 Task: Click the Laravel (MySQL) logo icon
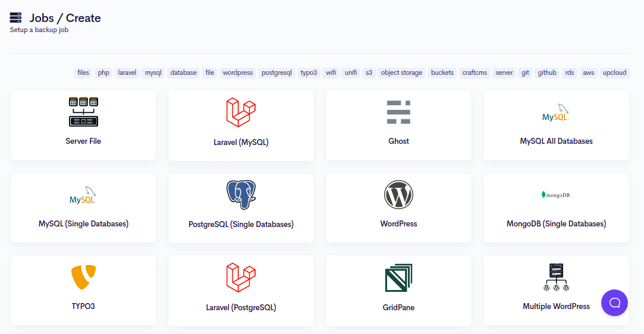click(241, 112)
